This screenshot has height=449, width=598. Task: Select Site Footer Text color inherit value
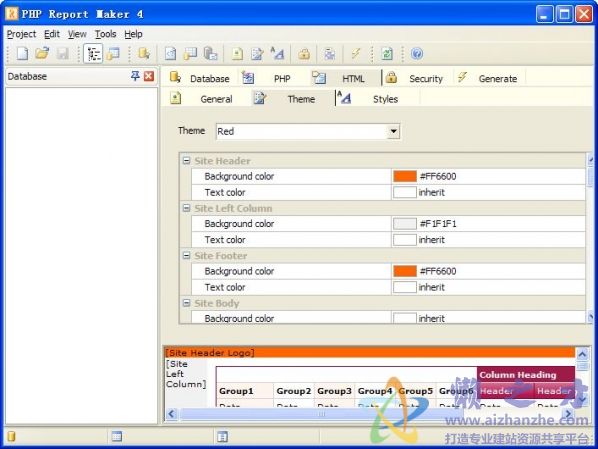tap(432, 287)
